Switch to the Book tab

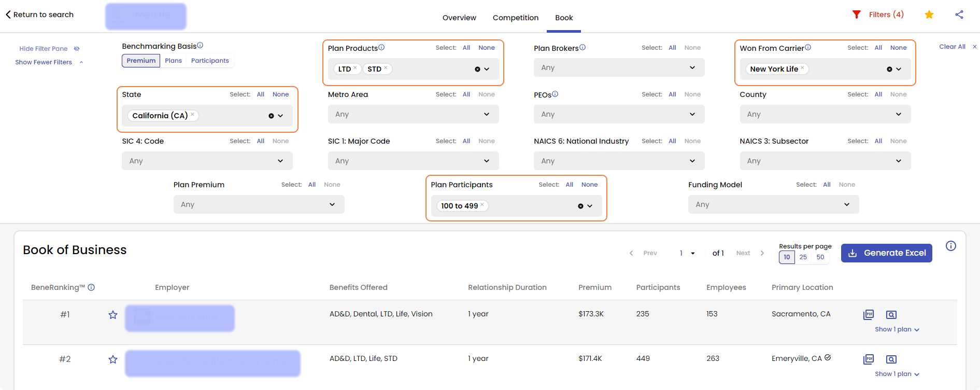click(x=564, y=18)
